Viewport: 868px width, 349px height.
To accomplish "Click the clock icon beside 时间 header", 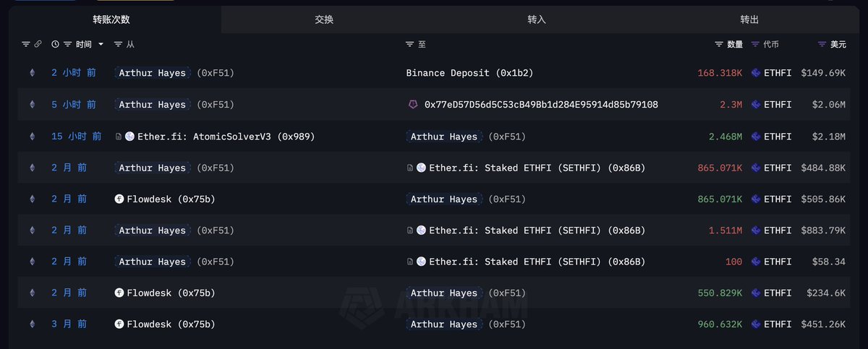I will click(55, 45).
